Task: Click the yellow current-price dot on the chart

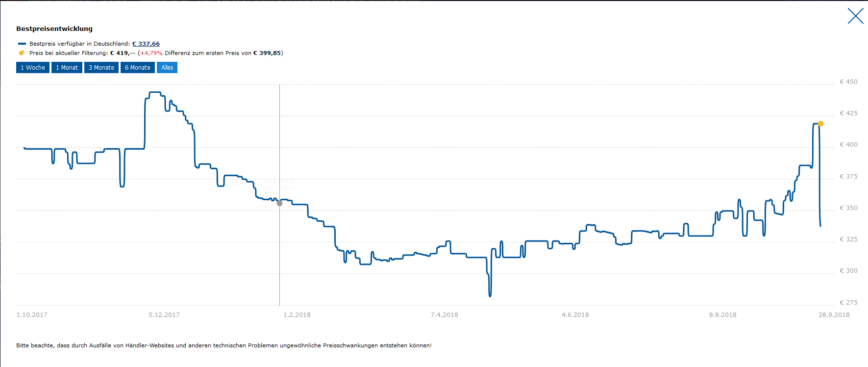Action: tap(820, 124)
